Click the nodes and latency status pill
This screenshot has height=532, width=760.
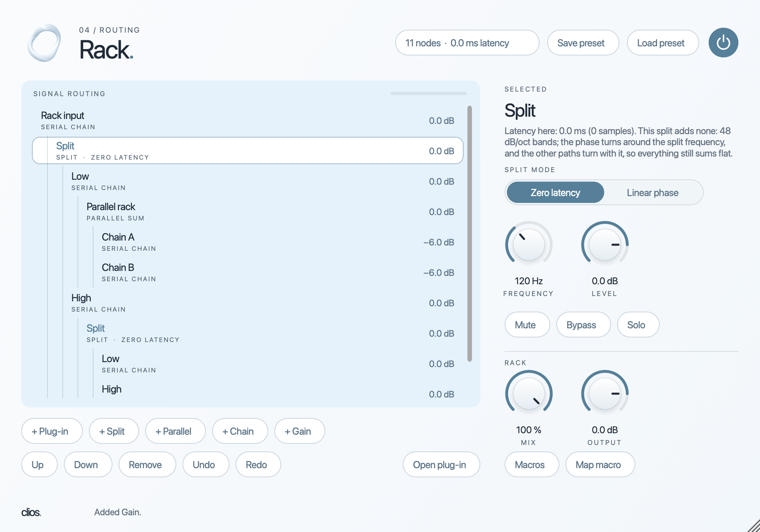pyautogui.click(x=467, y=43)
